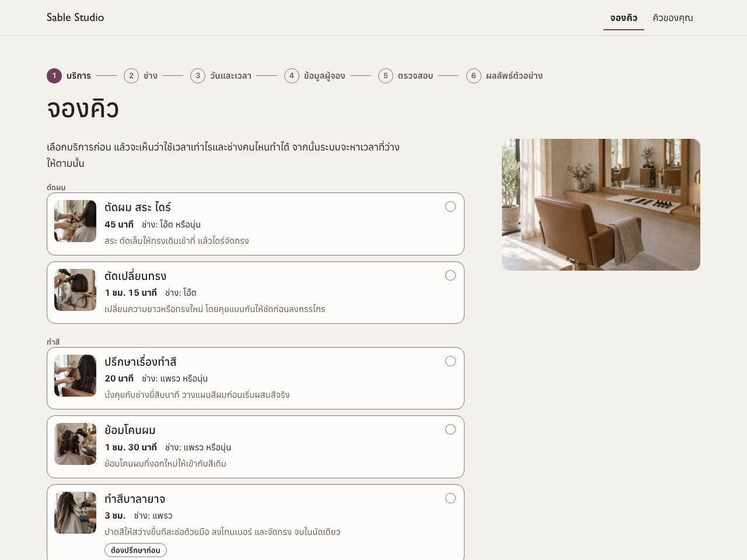The width and height of the screenshot is (747, 560).
Task: Select the ตัดผม สระ ไดร์ radio button
Action: [x=451, y=206]
